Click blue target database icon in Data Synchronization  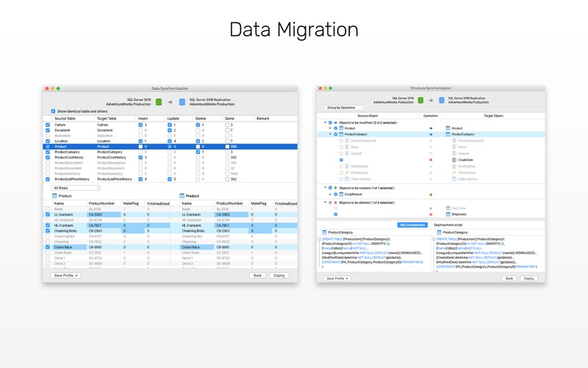click(x=182, y=102)
